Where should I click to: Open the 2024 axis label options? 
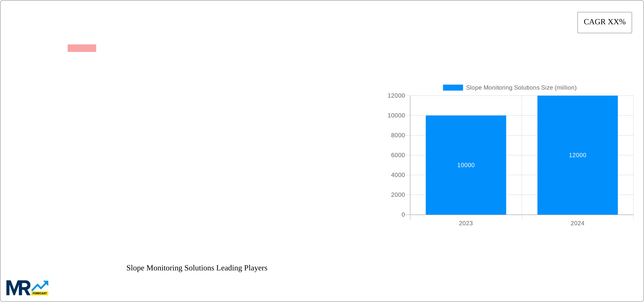[577, 223]
